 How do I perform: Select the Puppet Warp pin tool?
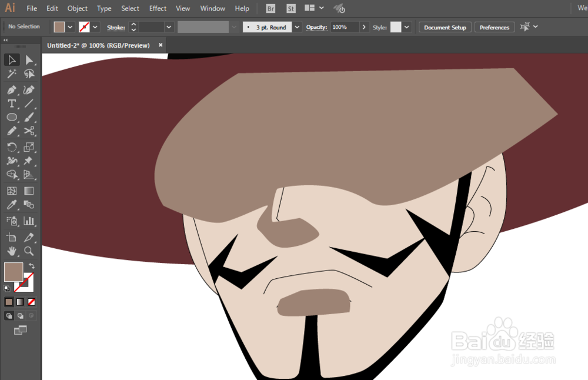[x=29, y=161]
